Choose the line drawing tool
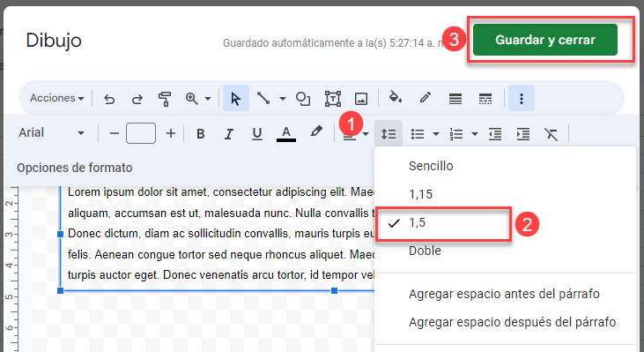 click(263, 98)
